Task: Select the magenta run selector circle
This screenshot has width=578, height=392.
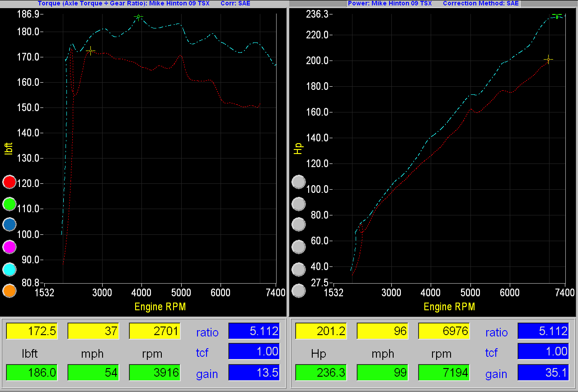Action: (9, 247)
